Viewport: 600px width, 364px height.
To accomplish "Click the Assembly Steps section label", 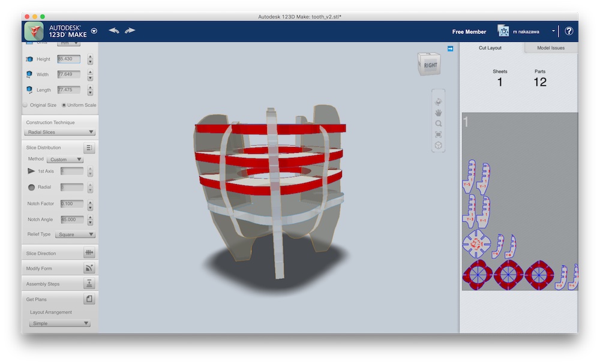I will click(x=43, y=284).
